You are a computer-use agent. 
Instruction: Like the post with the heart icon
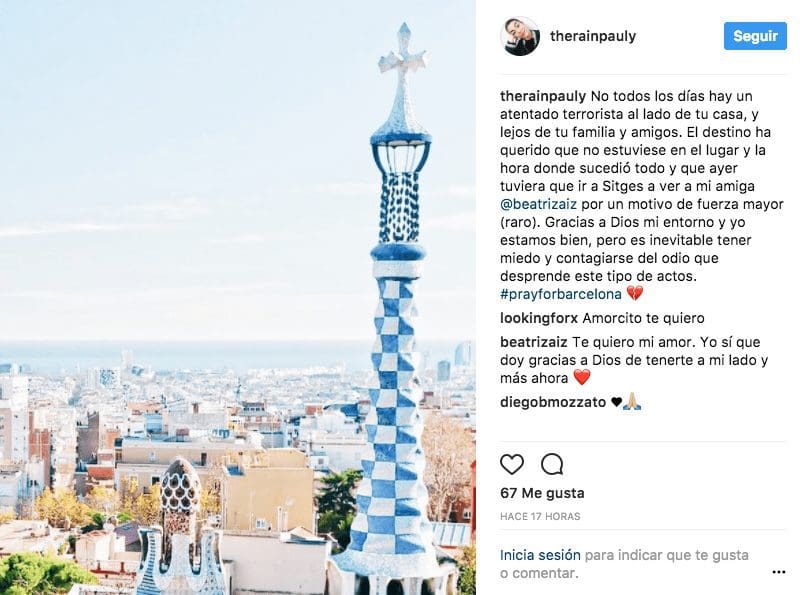(x=512, y=464)
